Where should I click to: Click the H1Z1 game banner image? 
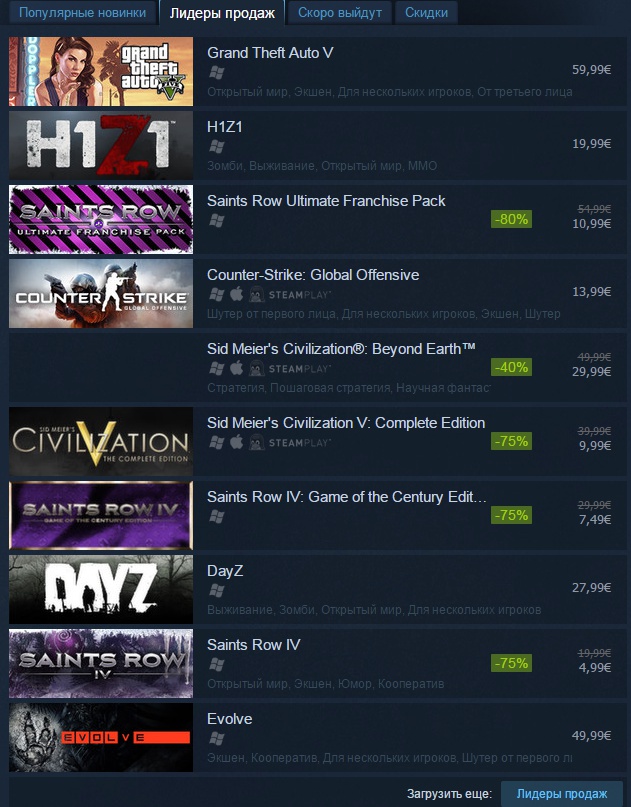[101, 145]
